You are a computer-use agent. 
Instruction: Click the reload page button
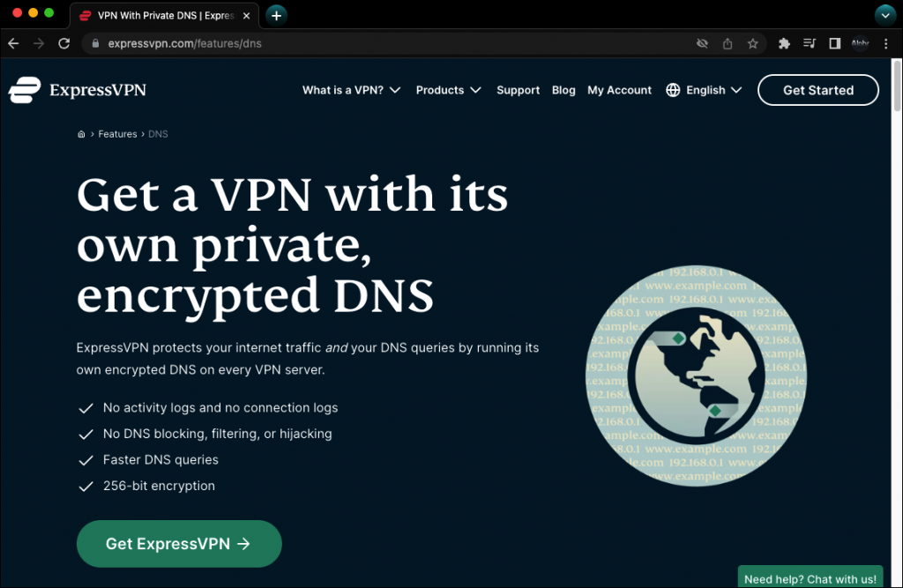[63, 43]
